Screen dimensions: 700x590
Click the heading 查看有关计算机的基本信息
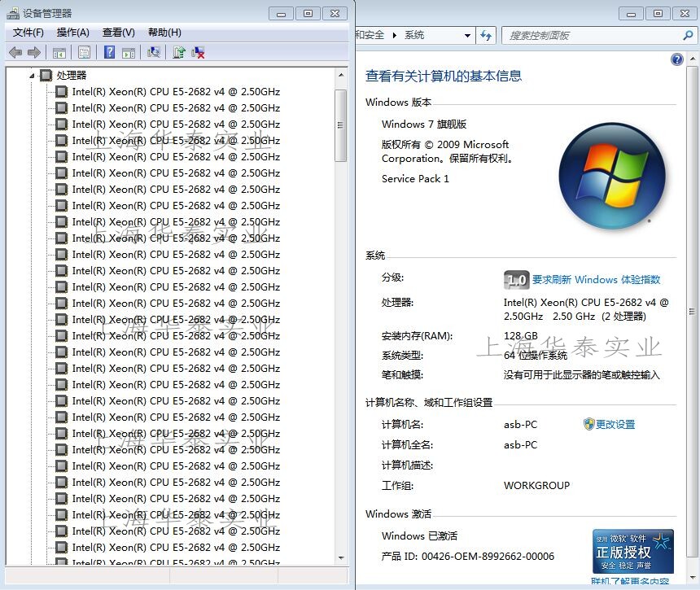pos(444,76)
